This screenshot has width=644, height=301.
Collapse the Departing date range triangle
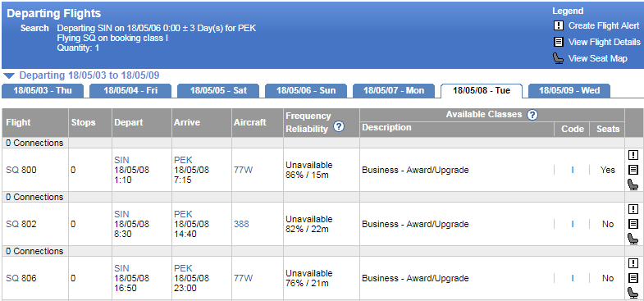pyautogui.click(x=10, y=76)
